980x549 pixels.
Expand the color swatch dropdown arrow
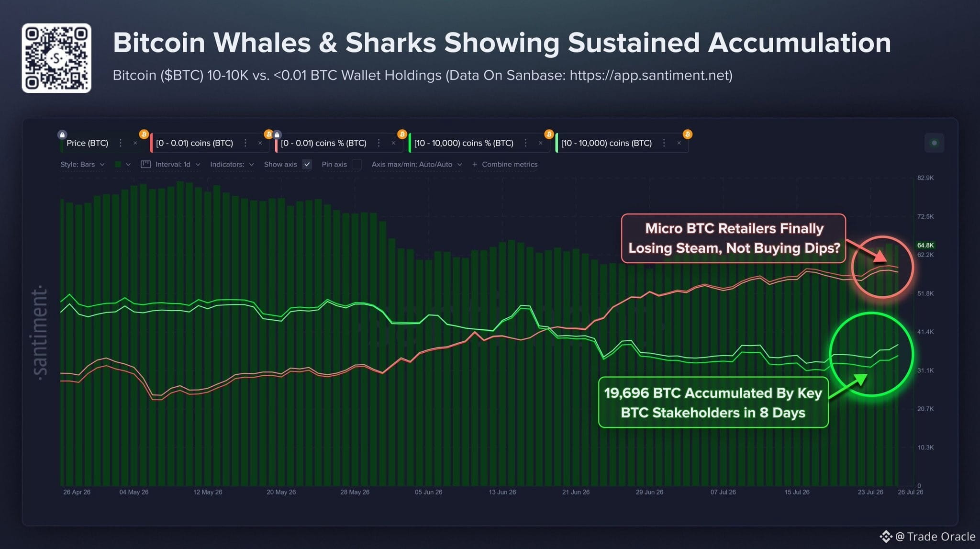(128, 164)
